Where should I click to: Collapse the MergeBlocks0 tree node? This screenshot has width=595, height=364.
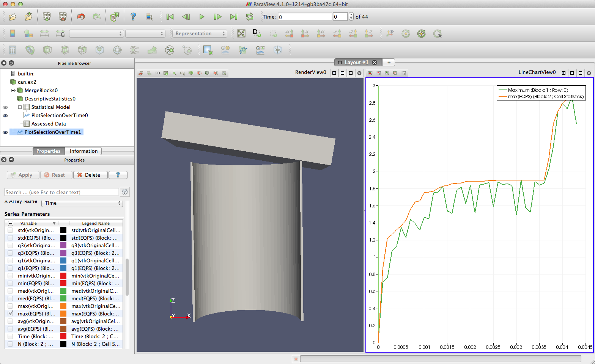click(13, 90)
